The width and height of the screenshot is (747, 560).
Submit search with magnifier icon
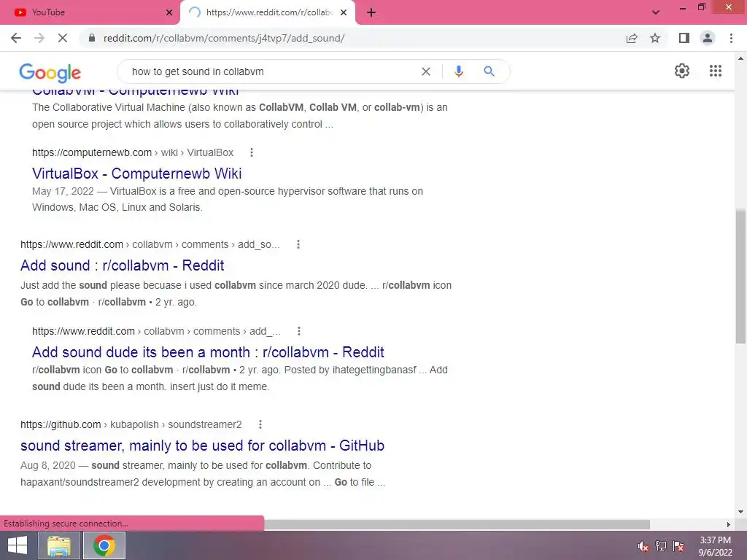[x=489, y=71]
